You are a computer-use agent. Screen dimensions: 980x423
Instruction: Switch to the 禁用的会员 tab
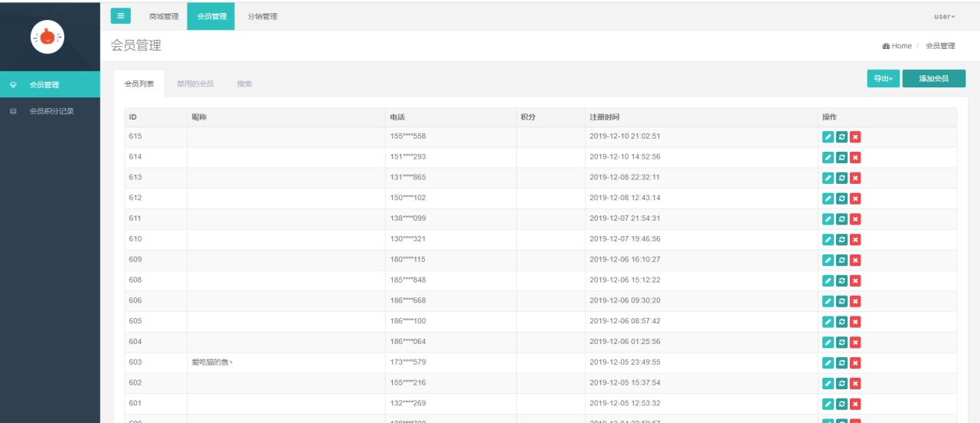pos(195,84)
